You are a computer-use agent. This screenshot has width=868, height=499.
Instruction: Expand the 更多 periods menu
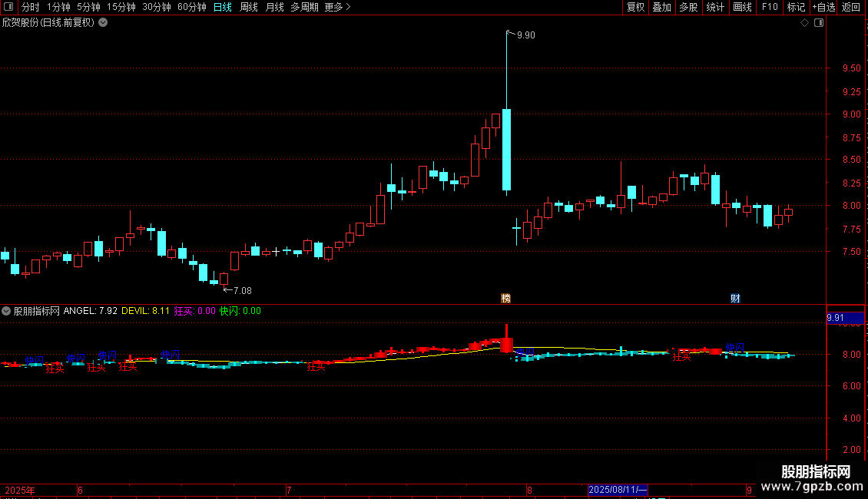point(337,7)
